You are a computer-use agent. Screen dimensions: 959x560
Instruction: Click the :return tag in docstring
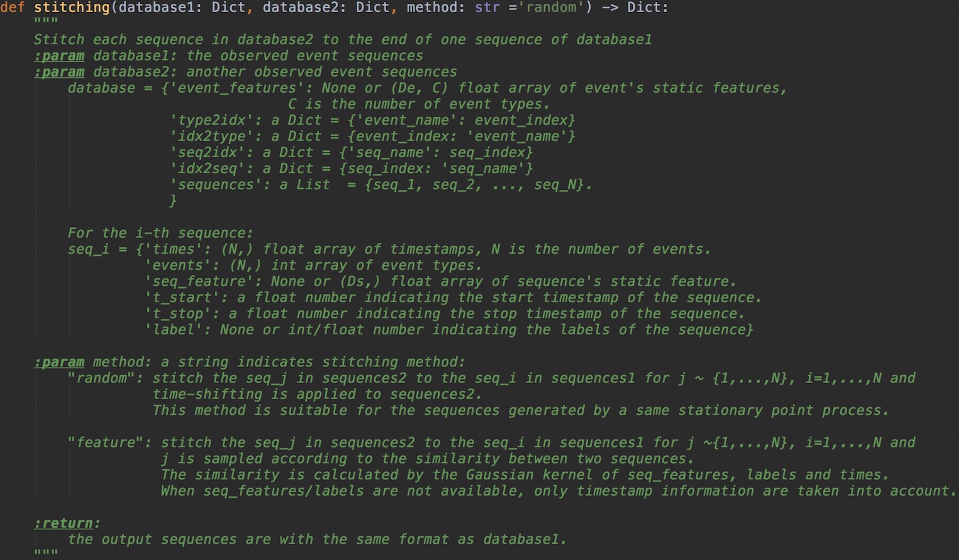[64, 524]
